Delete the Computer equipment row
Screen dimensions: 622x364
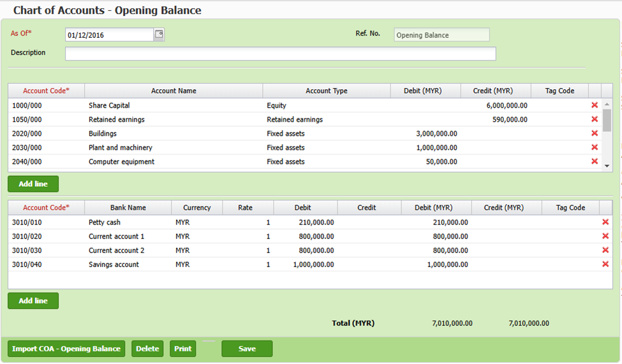pos(594,161)
